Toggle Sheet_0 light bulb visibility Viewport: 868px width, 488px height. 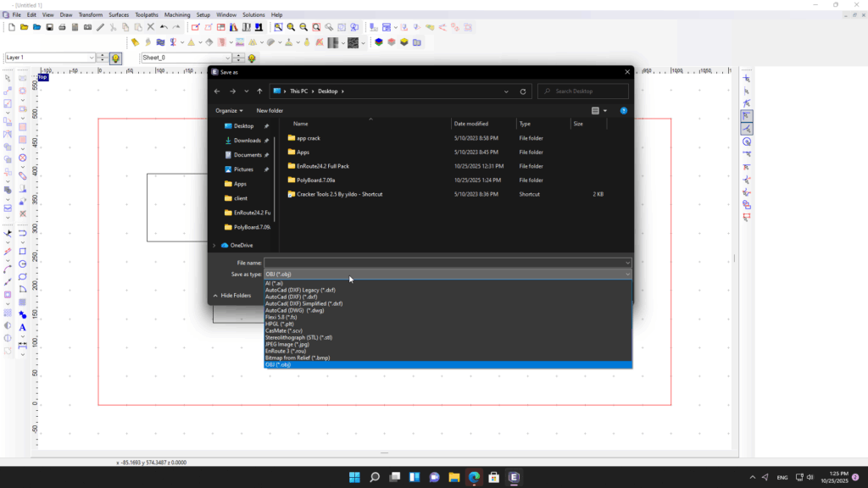251,58
